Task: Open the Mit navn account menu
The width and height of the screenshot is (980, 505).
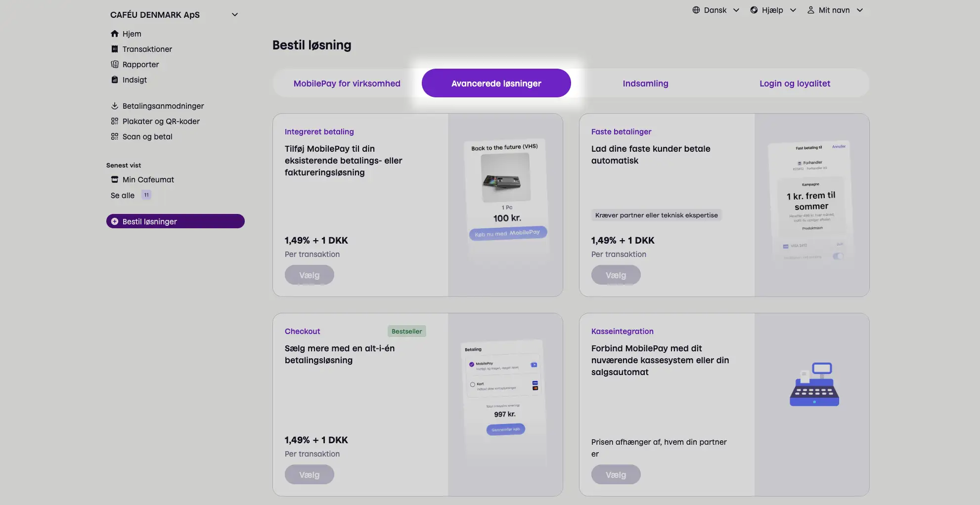Action: (835, 10)
